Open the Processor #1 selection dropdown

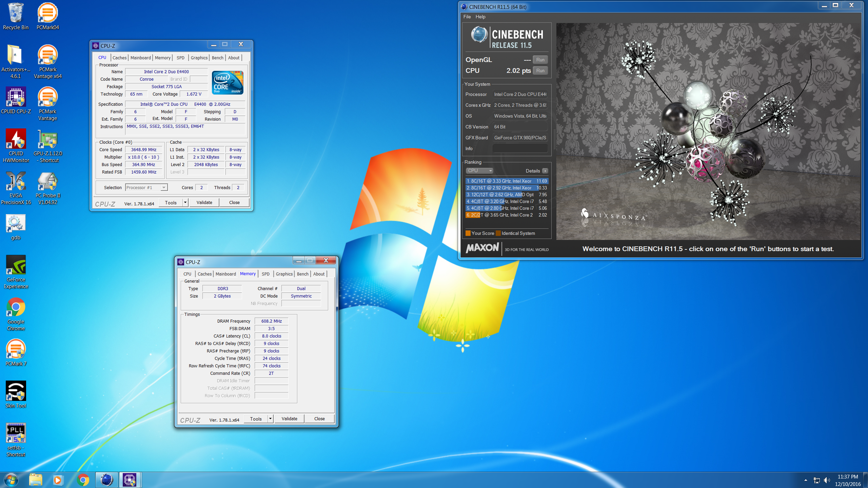pyautogui.click(x=146, y=187)
